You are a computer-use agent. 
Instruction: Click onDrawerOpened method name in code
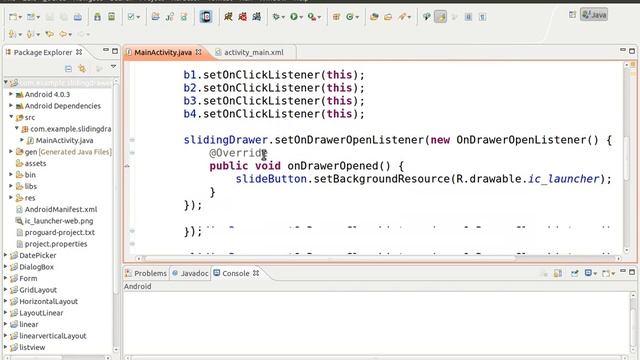pyautogui.click(x=333, y=166)
